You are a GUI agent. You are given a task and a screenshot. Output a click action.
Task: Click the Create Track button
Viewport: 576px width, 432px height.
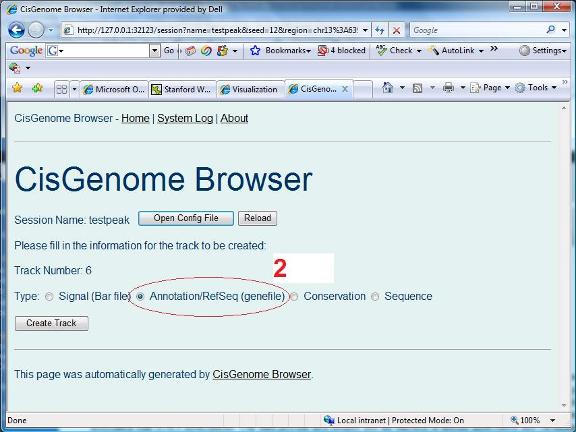coord(51,323)
